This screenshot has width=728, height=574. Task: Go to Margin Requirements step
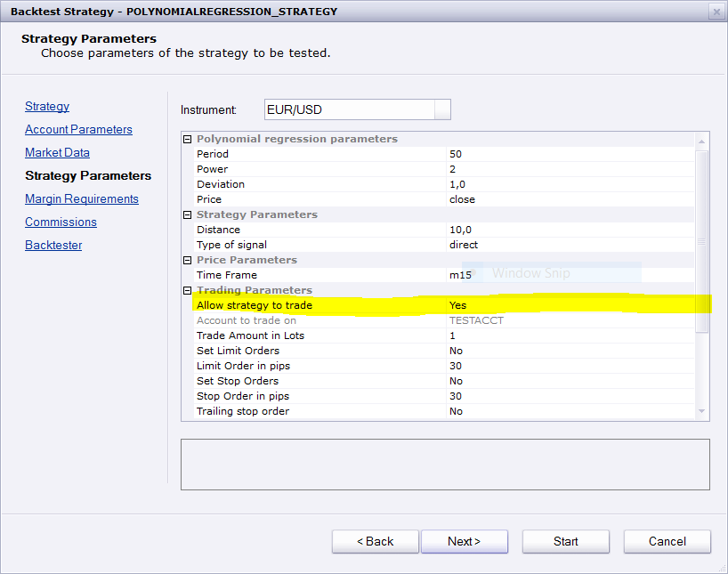pos(82,198)
